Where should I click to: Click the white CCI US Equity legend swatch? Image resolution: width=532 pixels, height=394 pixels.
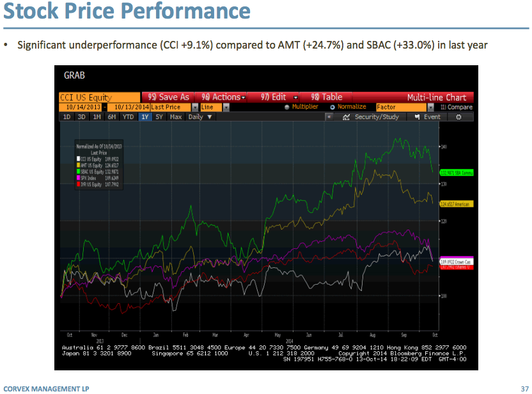point(79,157)
